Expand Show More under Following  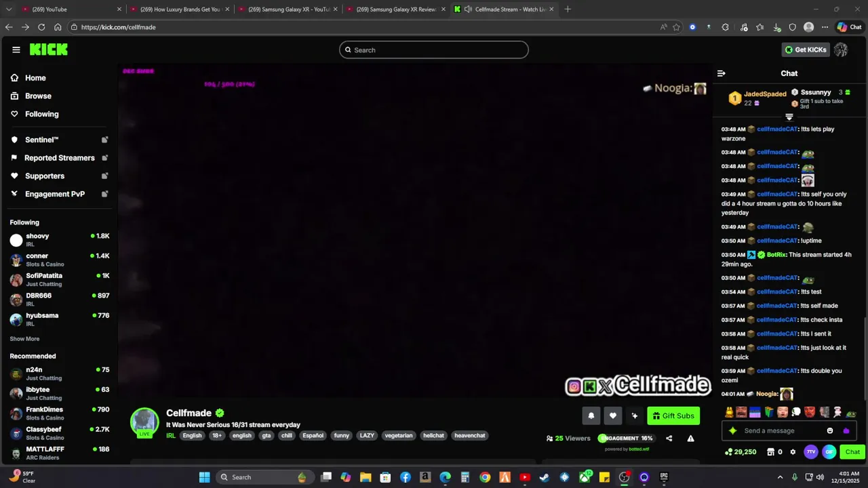(24, 339)
